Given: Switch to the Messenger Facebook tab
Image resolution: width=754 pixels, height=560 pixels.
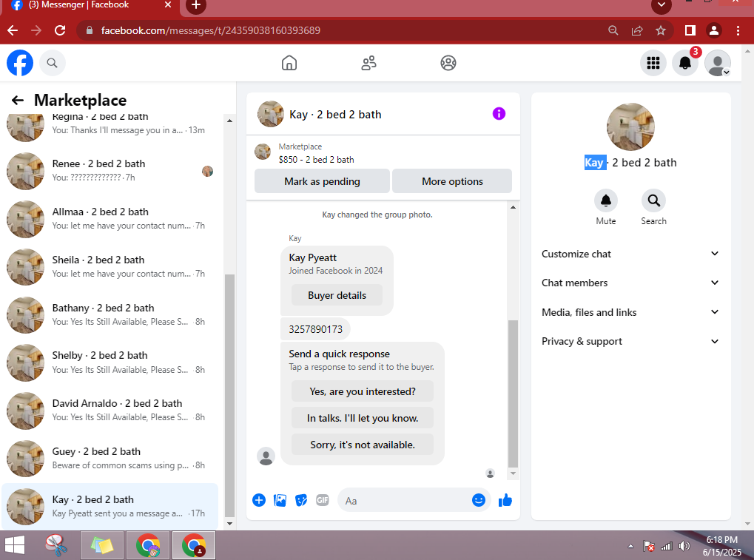Looking at the screenshot, I should (91, 5).
